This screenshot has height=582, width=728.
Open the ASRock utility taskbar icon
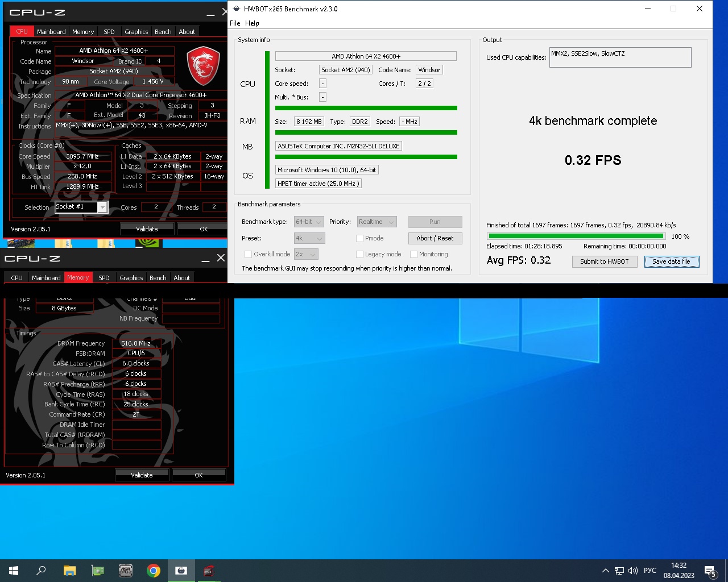pyautogui.click(x=126, y=571)
